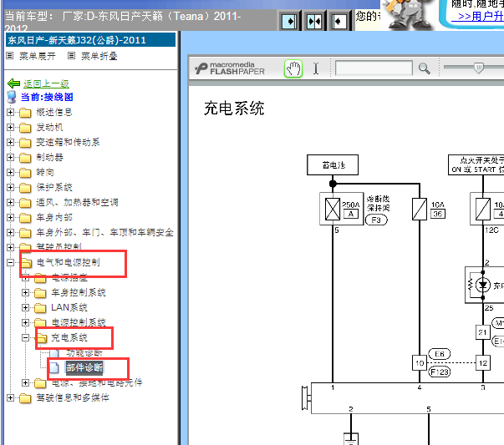Image resolution: width=504 pixels, height=445 pixels.
Task: Click the 转向 tree label
Action: coord(45,173)
